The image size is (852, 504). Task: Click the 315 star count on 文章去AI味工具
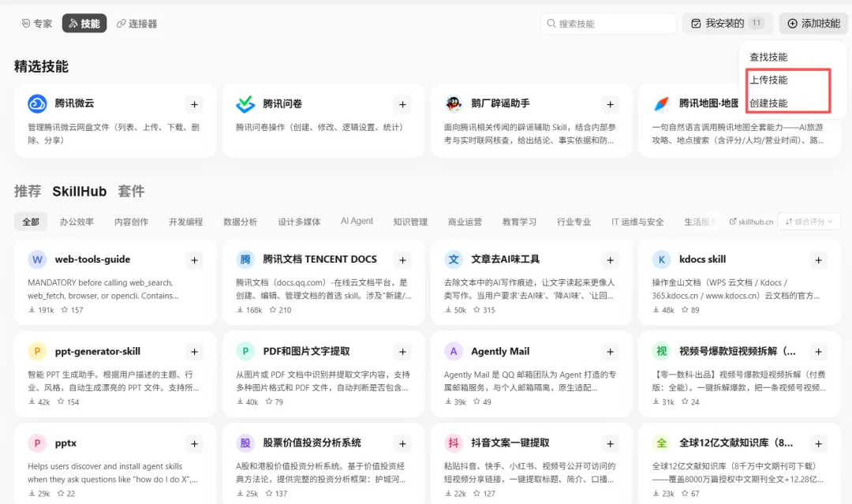tap(484, 310)
